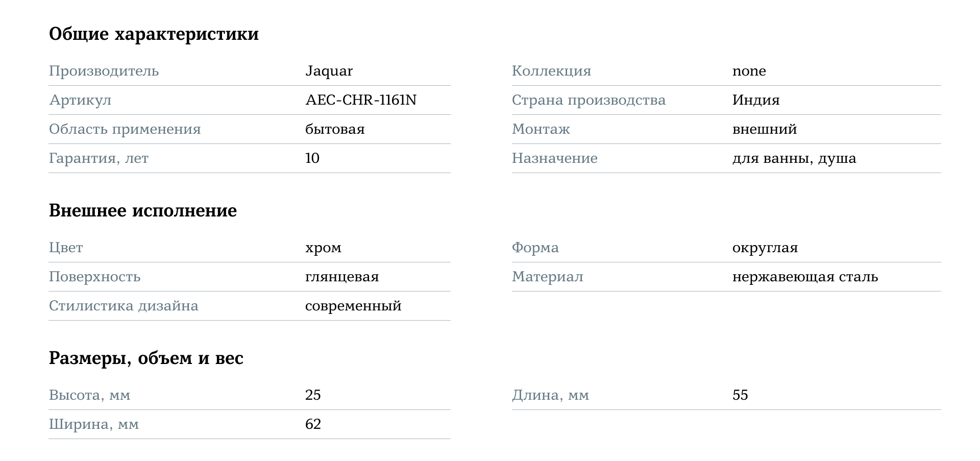980x461 pixels.
Task: Click the warranty value "10"
Action: point(312,158)
